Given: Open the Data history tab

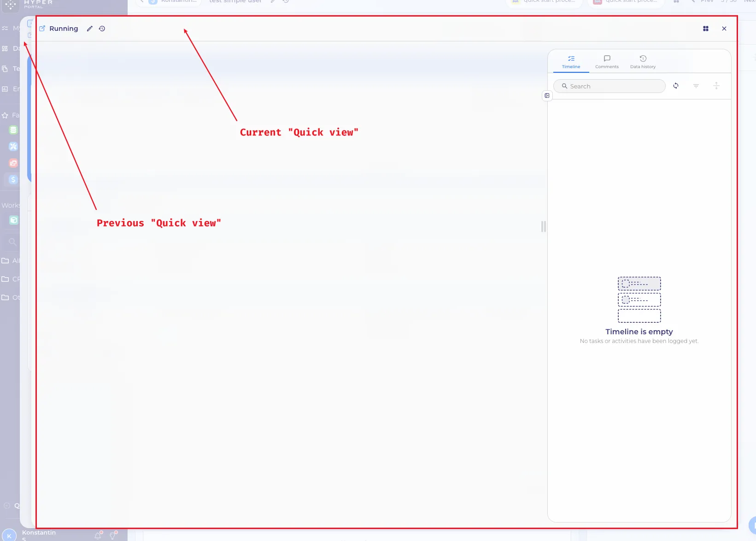Looking at the screenshot, I should (643, 62).
